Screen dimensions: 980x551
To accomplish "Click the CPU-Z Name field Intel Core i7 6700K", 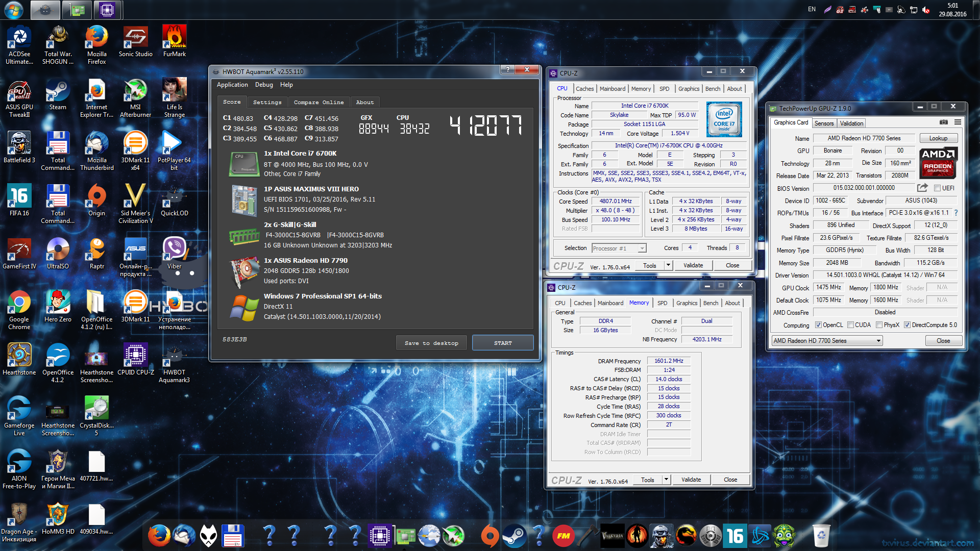I will point(644,106).
